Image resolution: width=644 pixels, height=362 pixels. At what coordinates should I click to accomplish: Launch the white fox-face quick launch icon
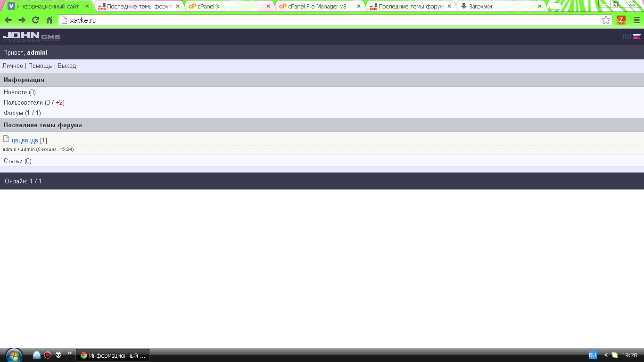[58, 355]
